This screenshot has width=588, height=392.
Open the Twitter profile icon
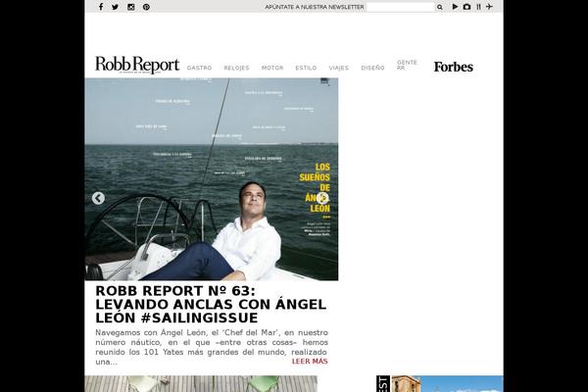point(115,7)
